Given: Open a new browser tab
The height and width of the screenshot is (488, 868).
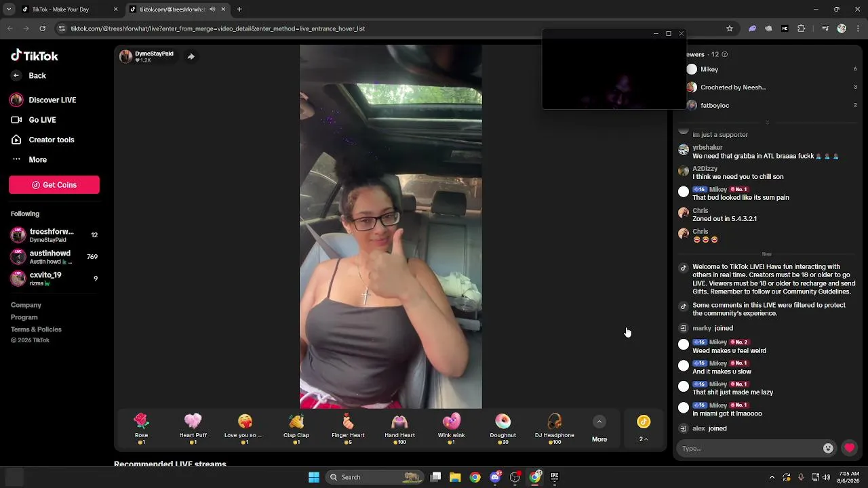Looking at the screenshot, I should [x=239, y=9].
